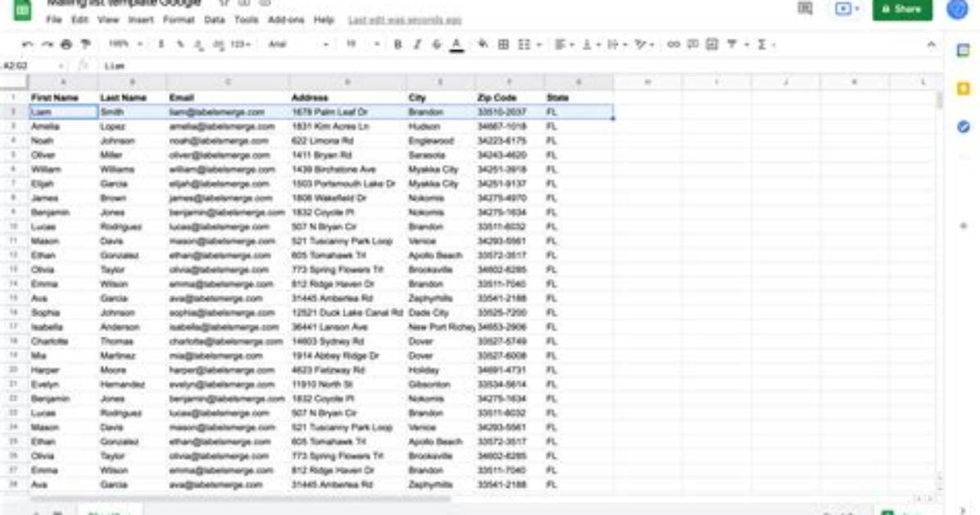This screenshot has width=980, height=515.
Task: Select cell '1678 Palm Leaf Dr'
Action: pos(347,112)
